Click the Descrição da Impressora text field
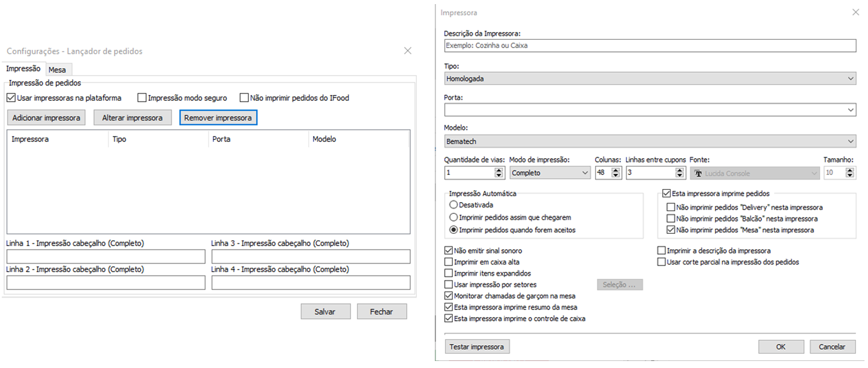The image size is (868, 368). (650, 45)
